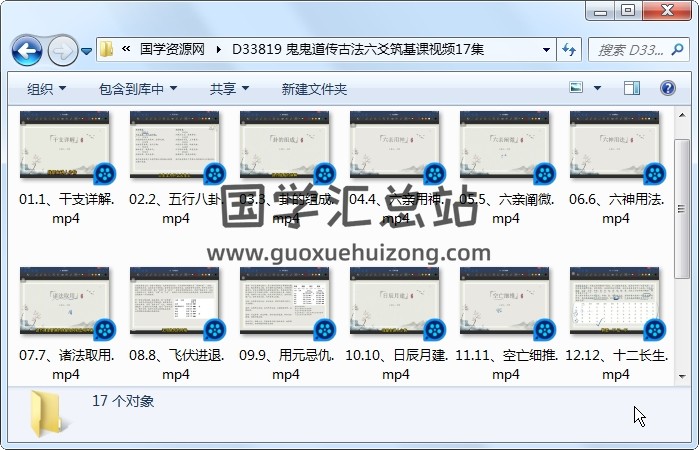
Task: Click 国学资源网 in the address path
Action: point(172,49)
